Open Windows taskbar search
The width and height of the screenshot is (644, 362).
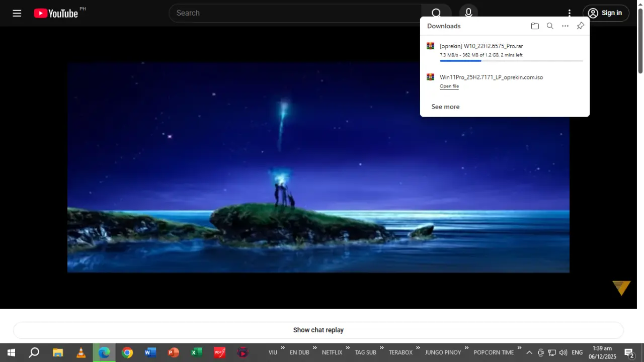(x=34, y=352)
